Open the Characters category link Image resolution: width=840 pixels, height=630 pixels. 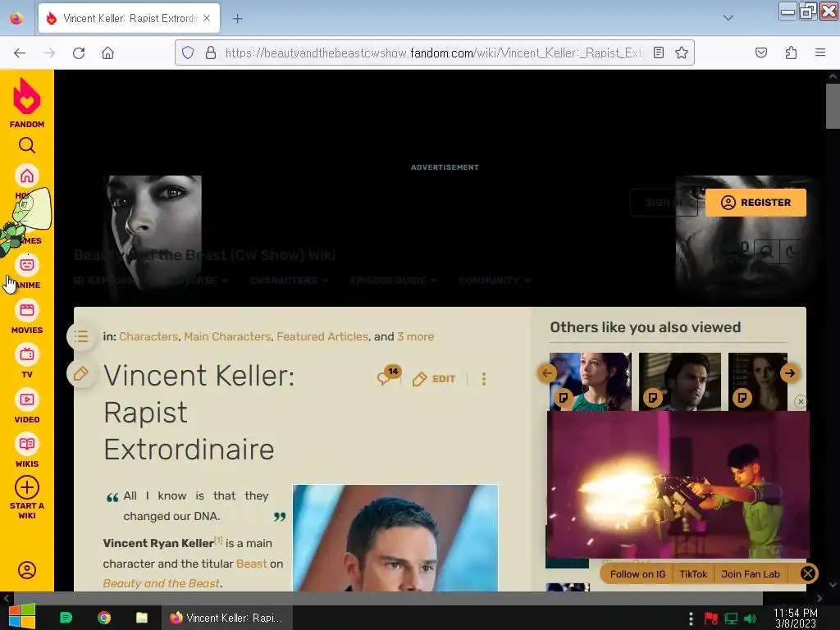(x=148, y=336)
